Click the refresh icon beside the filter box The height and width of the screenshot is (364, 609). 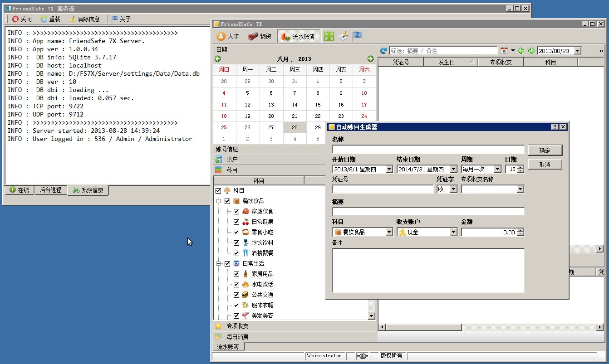(x=383, y=51)
